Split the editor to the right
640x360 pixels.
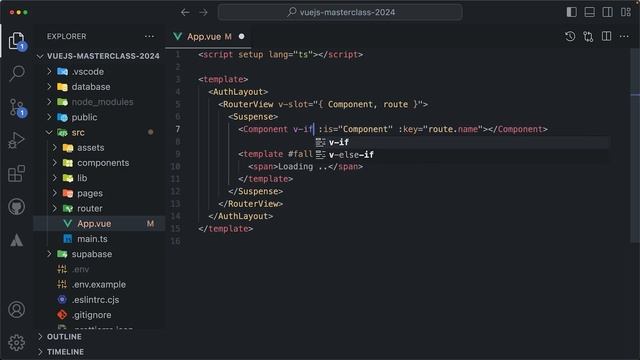tap(607, 36)
